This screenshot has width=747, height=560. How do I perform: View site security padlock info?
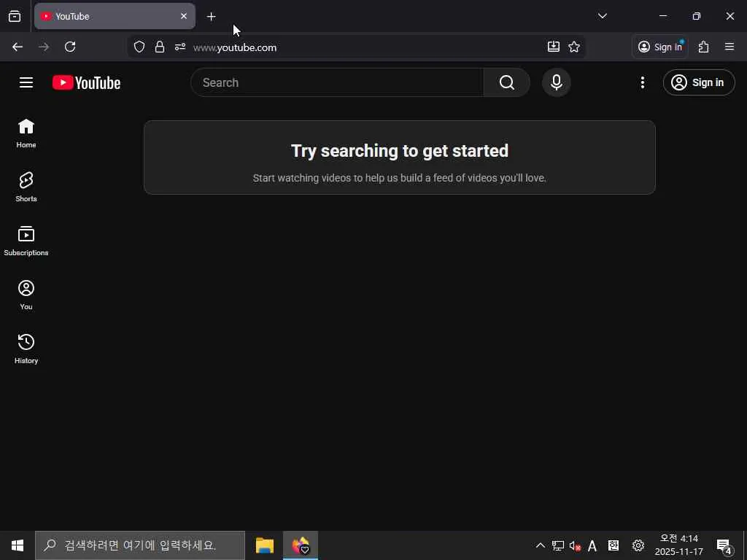click(x=160, y=47)
